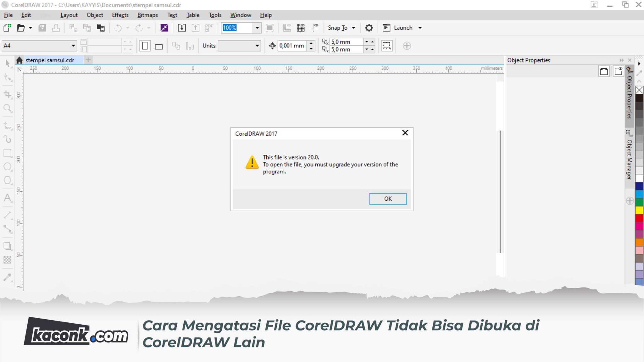Select the Text tool
The width and height of the screenshot is (644, 362).
point(7,198)
